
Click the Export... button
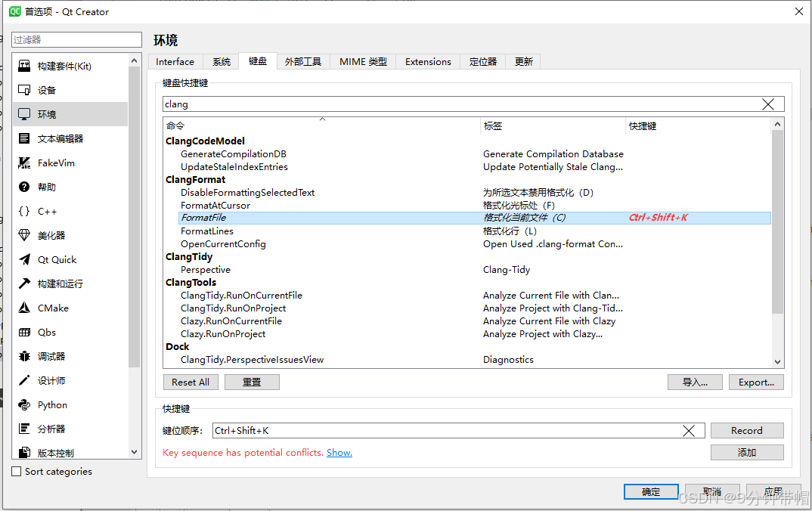pyautogui.click(x=756, y=382)
